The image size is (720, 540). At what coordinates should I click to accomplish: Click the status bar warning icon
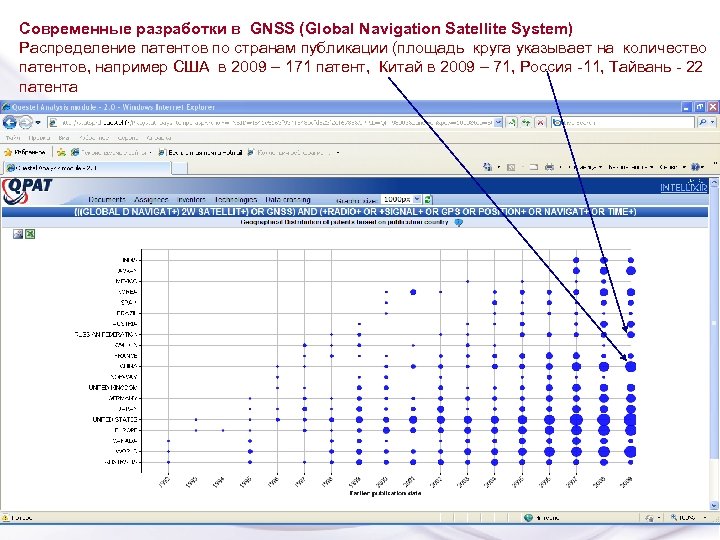point(6,518)
